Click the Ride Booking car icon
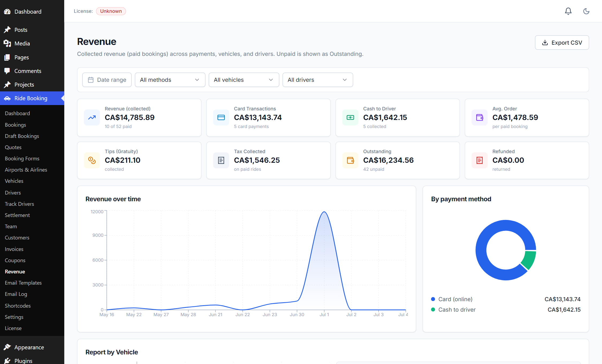This screenshot has width=602, height=364. coord(7,98)
